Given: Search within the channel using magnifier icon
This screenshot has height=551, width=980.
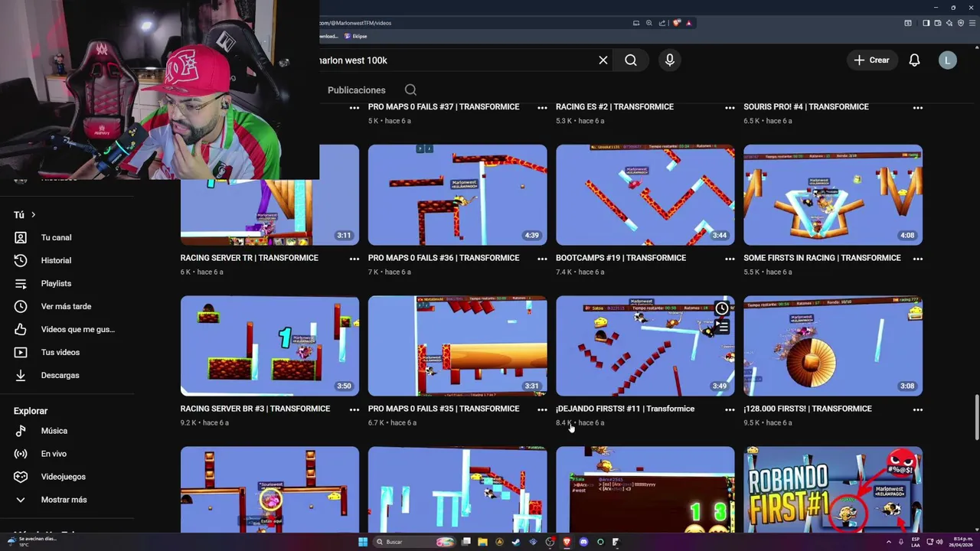Looking at the screenshot, I should [410, 90].
